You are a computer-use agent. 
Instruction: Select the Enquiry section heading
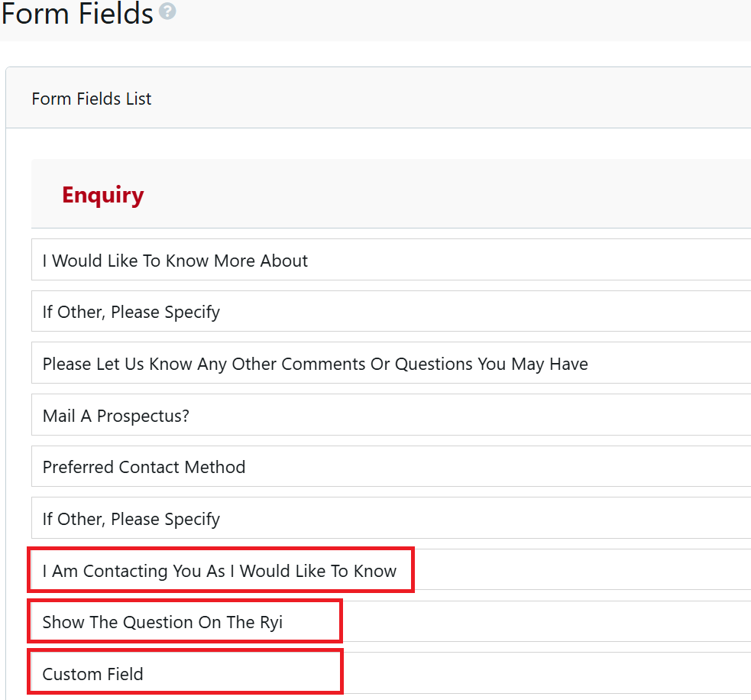click(102, 195)
